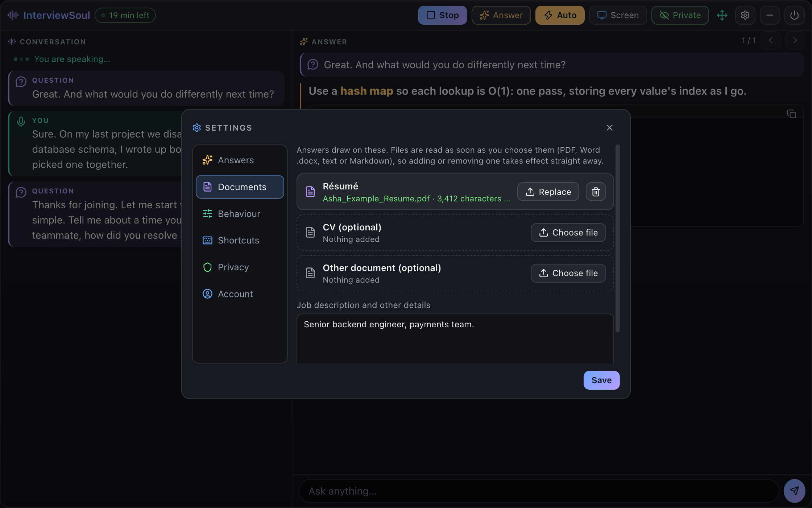This screenshot has width=812, height=508.
Task: Choose file for Other document (optional)
Action: (x=568, y=273)
